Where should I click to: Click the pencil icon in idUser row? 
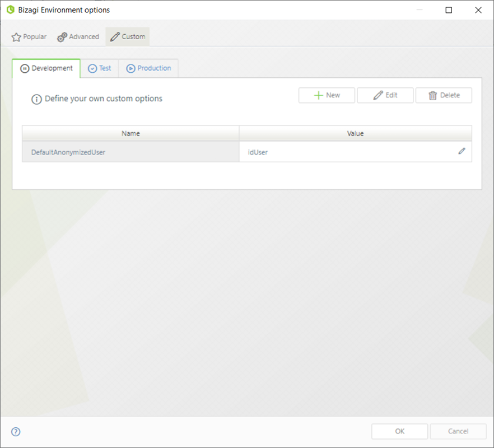(x=462, y=151)
